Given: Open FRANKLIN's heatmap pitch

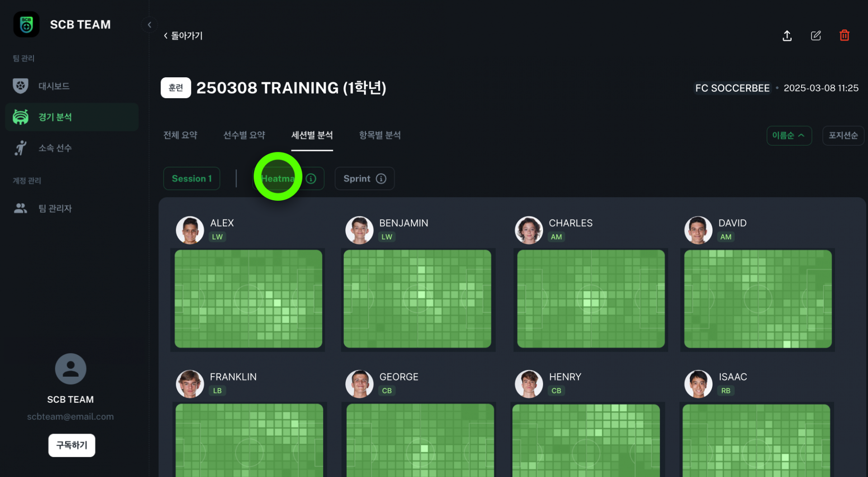Looking at the screenshot, I should (x=249, y=440).
